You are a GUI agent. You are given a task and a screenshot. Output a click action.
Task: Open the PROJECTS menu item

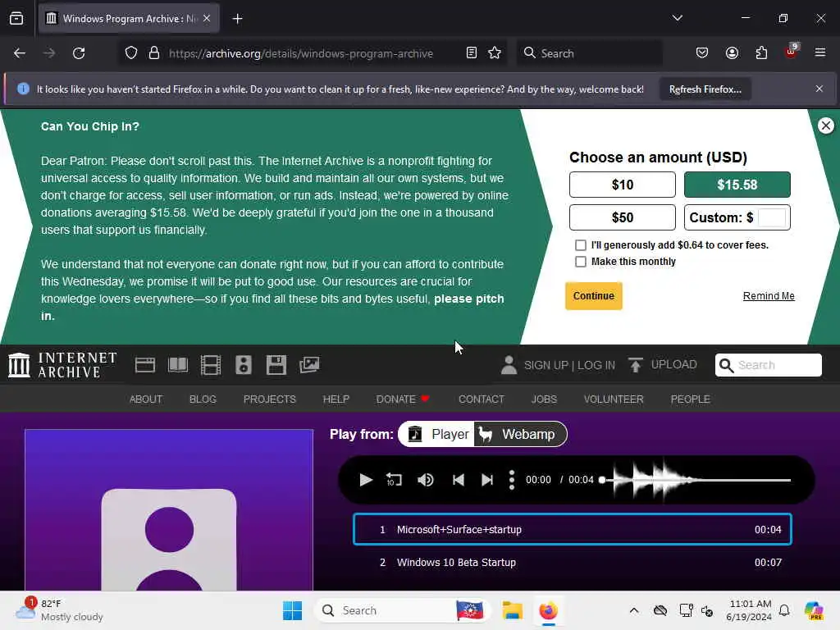point(269,399)
